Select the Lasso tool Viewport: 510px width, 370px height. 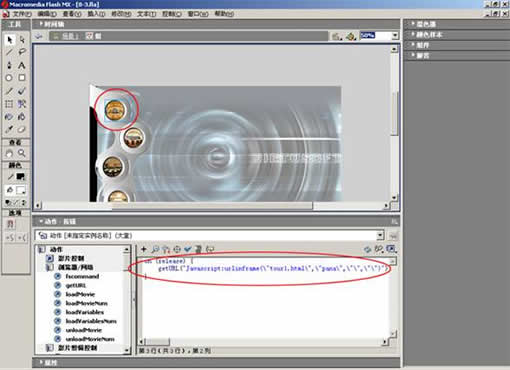(22, 52)
